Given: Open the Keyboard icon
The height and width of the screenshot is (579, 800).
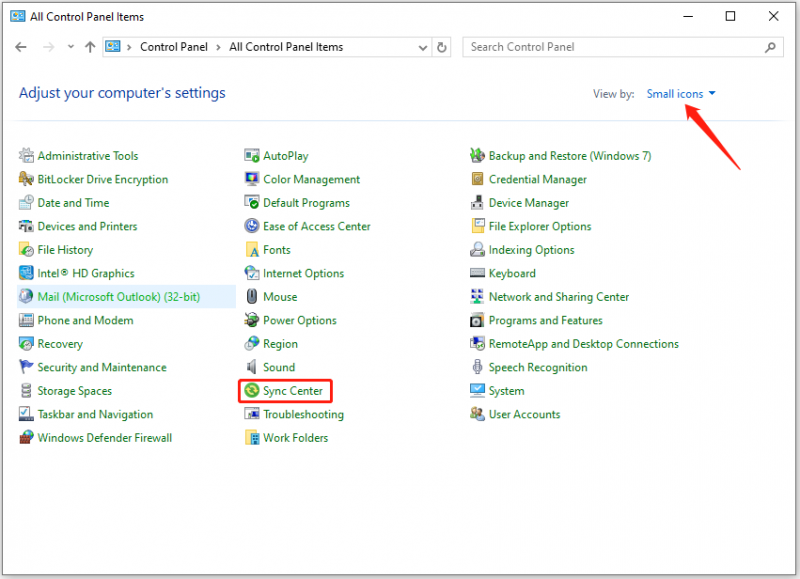Looking at the screenshot, I should tap(477, 272).
